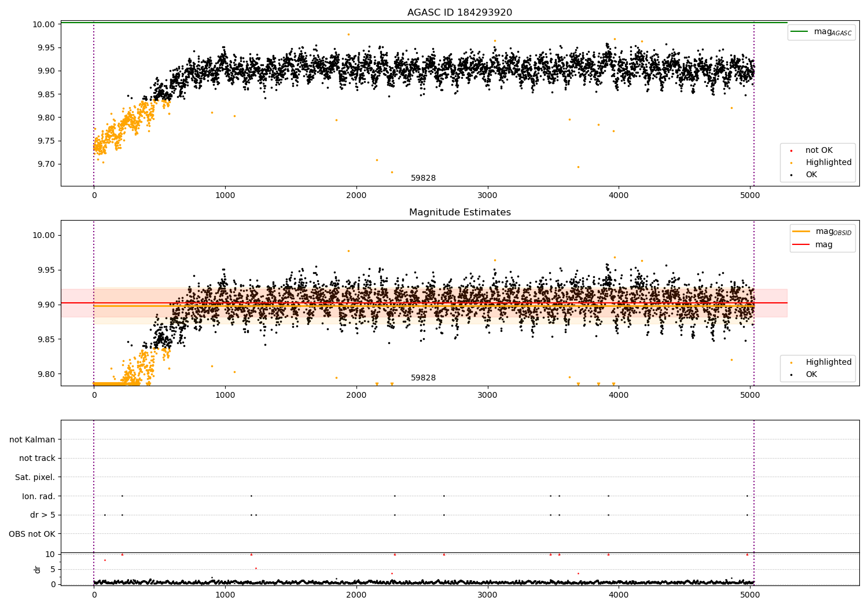Click the 59828 label in top plot

pyautogui.click(x=423, y=178)
